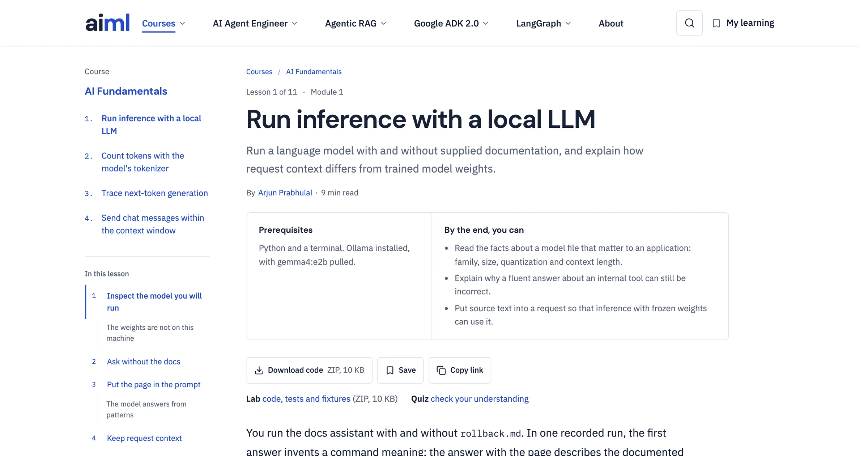This screenshot has height=456, width=868.
Task: Click the "Lesson 1 of 11" text
Action: [x=271, y=92]
